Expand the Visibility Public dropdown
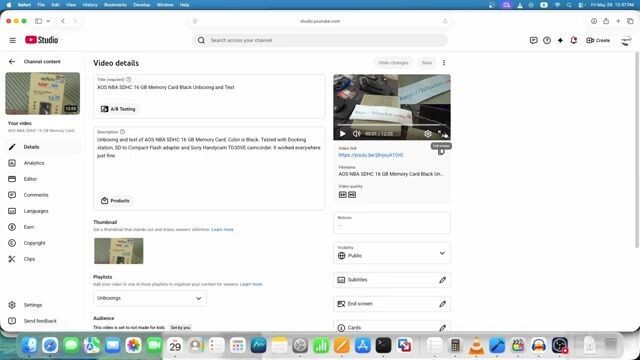Image resolution: width=640 pixels, height=360 pixels. [392, 253]
